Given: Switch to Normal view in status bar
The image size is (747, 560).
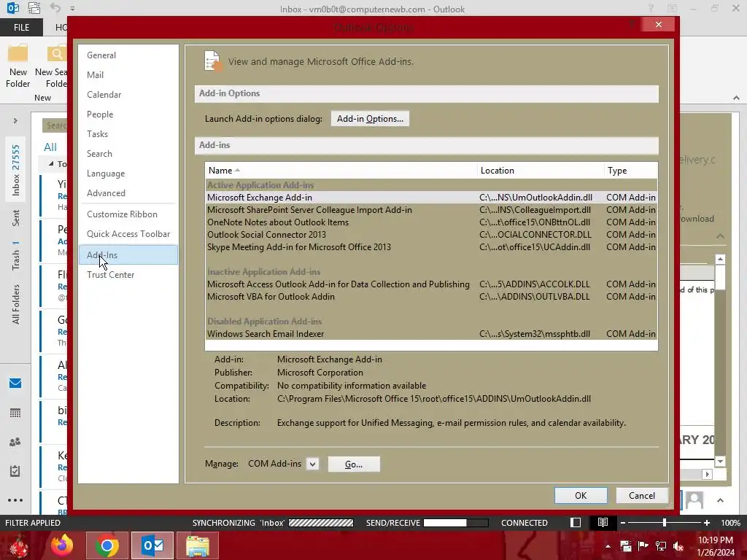Looking at the screenshot, I should coord(576,522).
